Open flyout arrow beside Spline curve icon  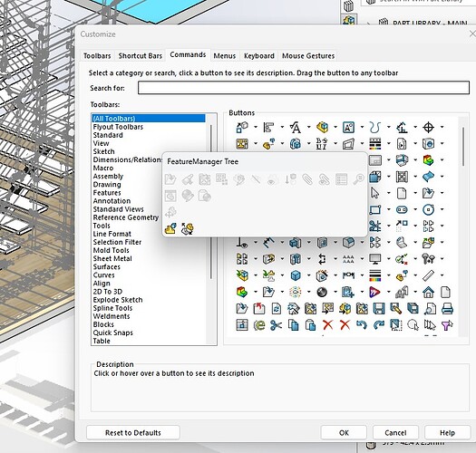coord(389,127)
